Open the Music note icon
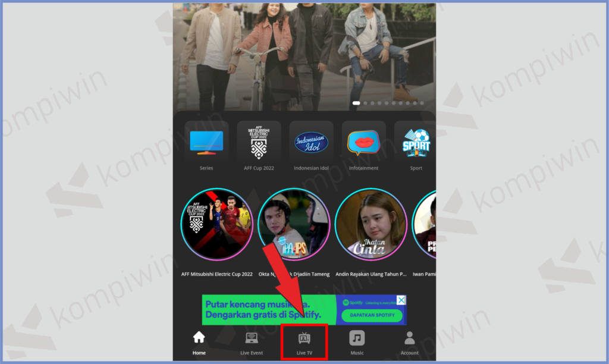The image size is (609, 364). (357, 338)
